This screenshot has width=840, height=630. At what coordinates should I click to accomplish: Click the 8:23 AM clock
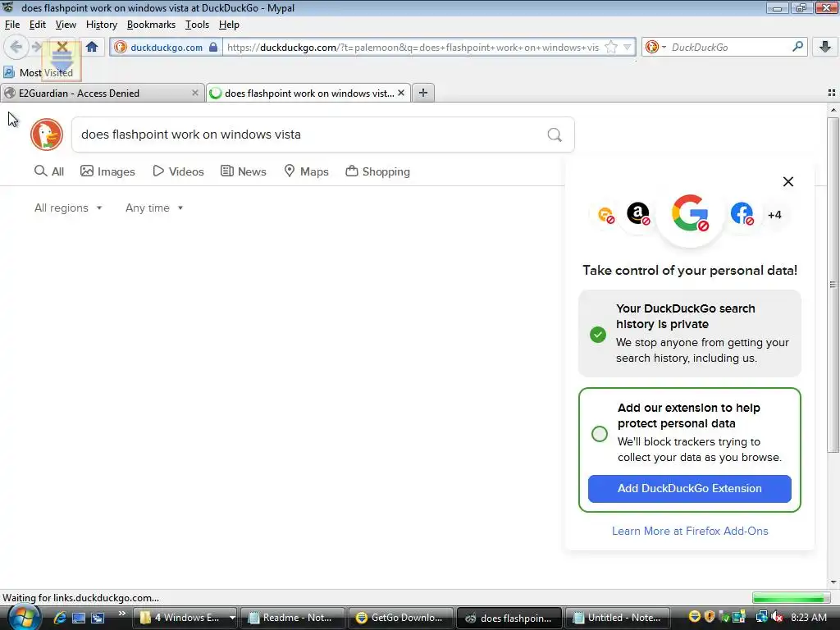tap(808, 617)
